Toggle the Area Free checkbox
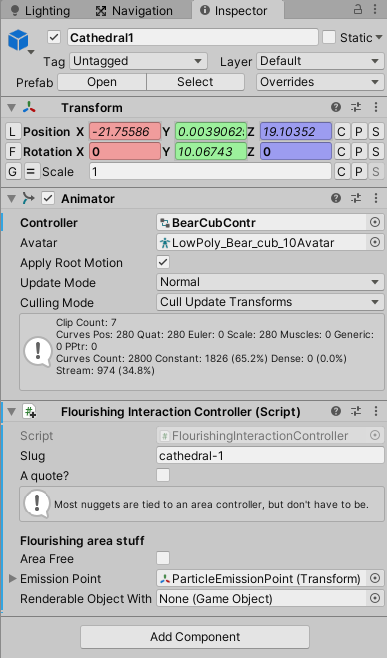The width and height of the screenshot is (387, 658). [163, 559]
